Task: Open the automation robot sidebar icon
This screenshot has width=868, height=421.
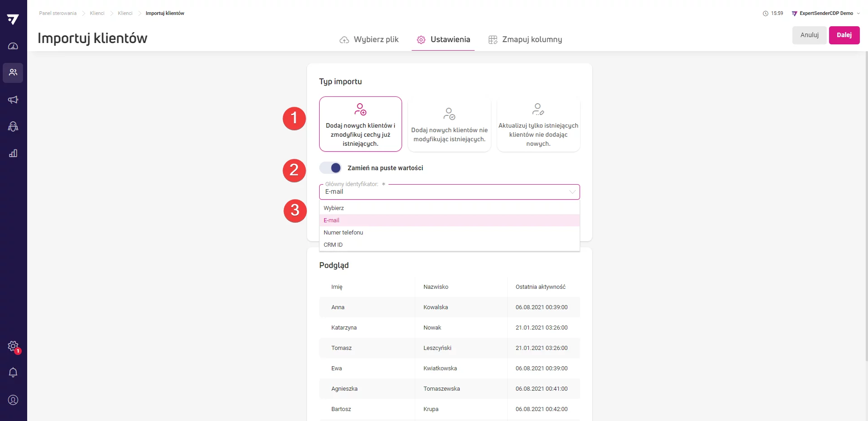Action: (x=13, y=127)
